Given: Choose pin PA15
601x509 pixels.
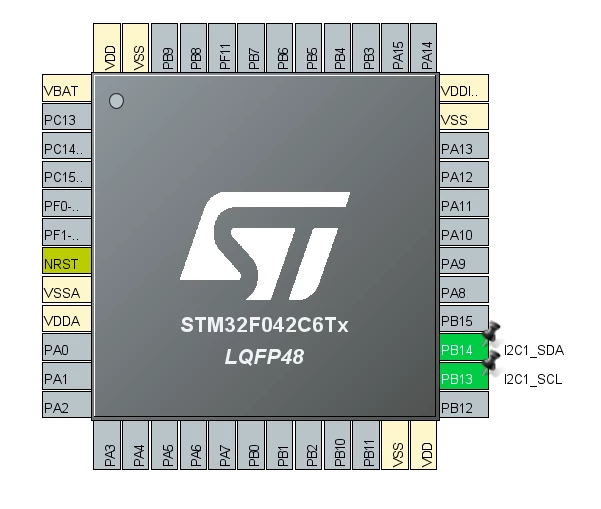Looking at the screenshot, I should click(395, 48).
